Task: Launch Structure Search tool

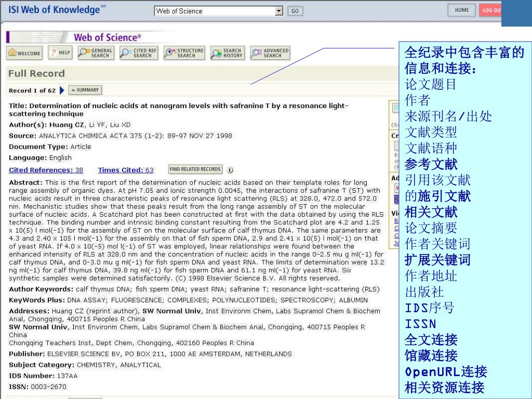Action: 184,53
